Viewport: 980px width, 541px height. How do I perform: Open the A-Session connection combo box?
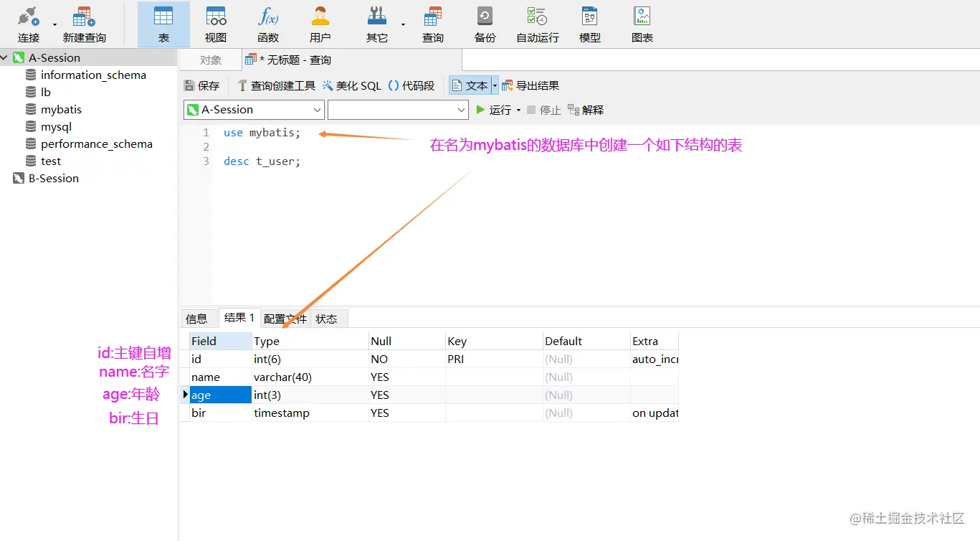click(x=254, y=110)
